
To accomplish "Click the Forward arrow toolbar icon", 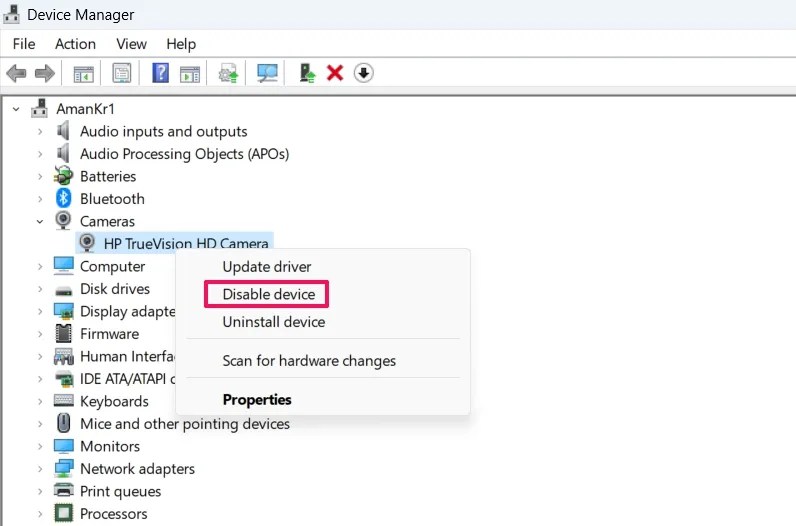I will 45,73.
